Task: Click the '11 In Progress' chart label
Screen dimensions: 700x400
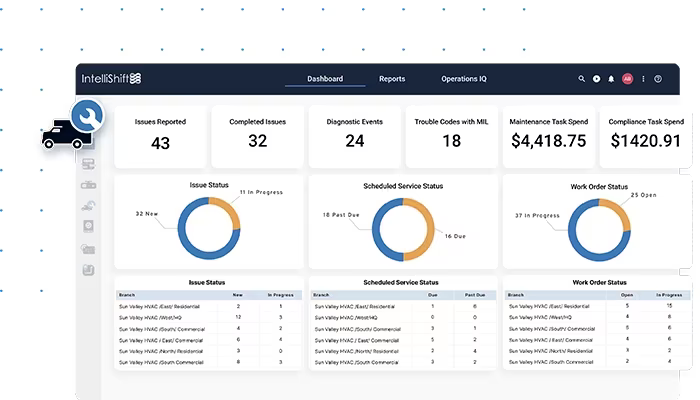Action: pos(261,192)
